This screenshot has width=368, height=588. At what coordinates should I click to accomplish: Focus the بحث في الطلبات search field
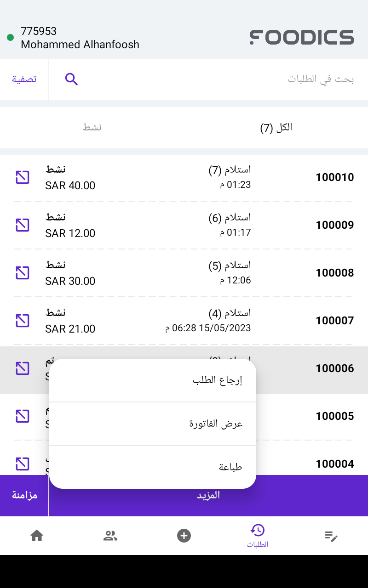[221, 79]
